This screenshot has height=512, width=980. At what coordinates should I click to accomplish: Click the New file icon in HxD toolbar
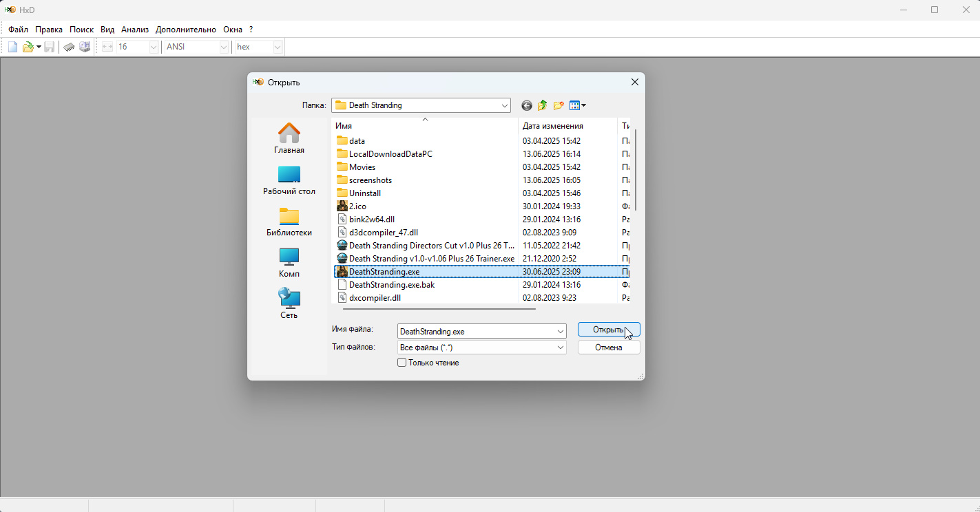[x=12, y=47]
